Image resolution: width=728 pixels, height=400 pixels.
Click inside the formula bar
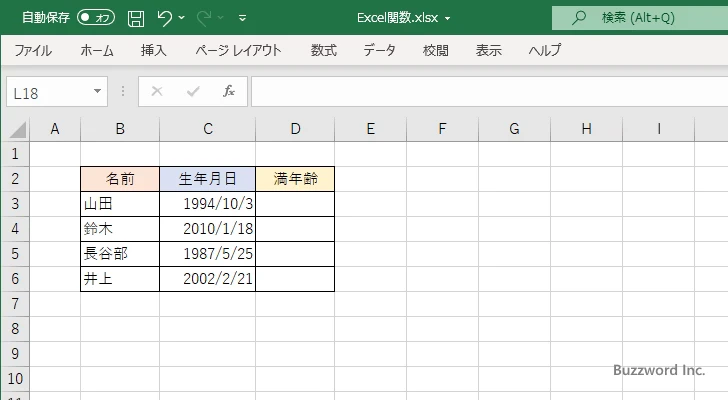(490, 92)
